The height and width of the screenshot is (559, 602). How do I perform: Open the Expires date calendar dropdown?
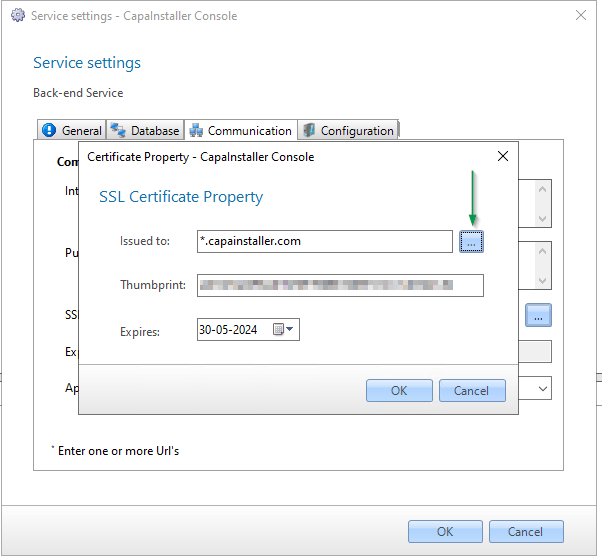284,329
